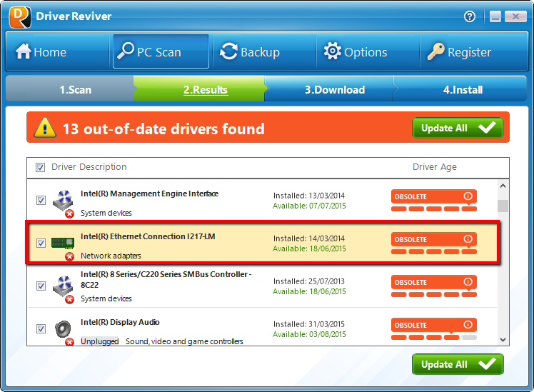Click Available: 03/08/2015 date
534x392 pixels.
(x=309, y=334)
